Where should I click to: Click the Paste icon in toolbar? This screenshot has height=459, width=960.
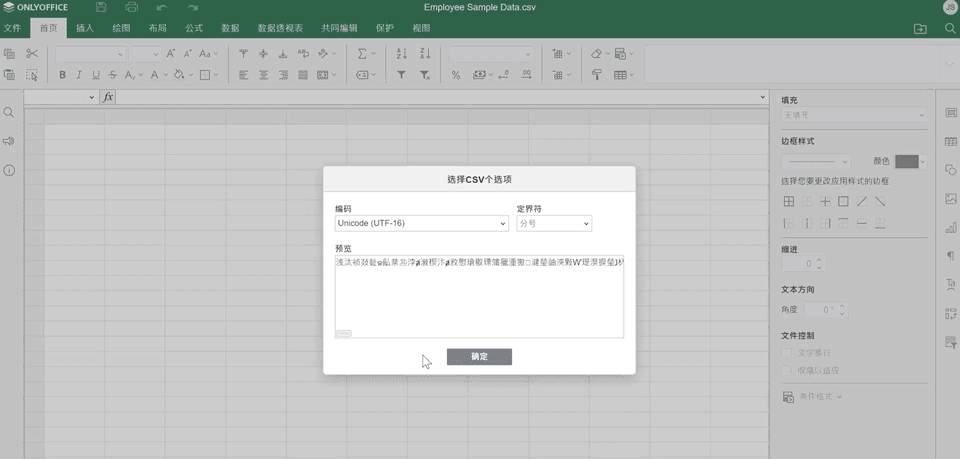[9, 75]
